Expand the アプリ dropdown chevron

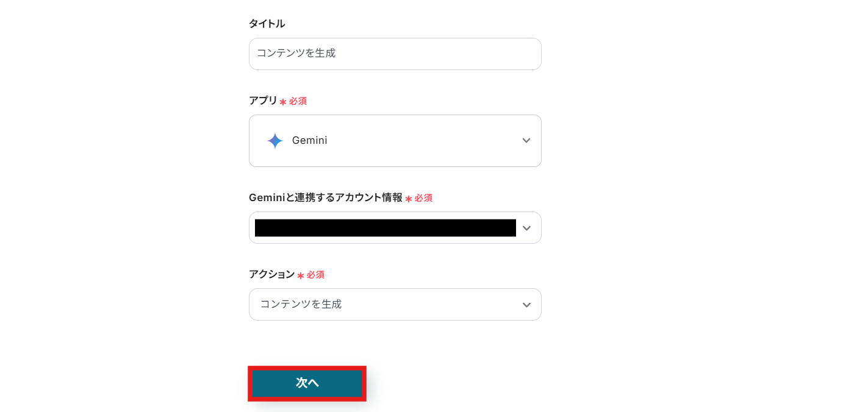coord(526,141)
